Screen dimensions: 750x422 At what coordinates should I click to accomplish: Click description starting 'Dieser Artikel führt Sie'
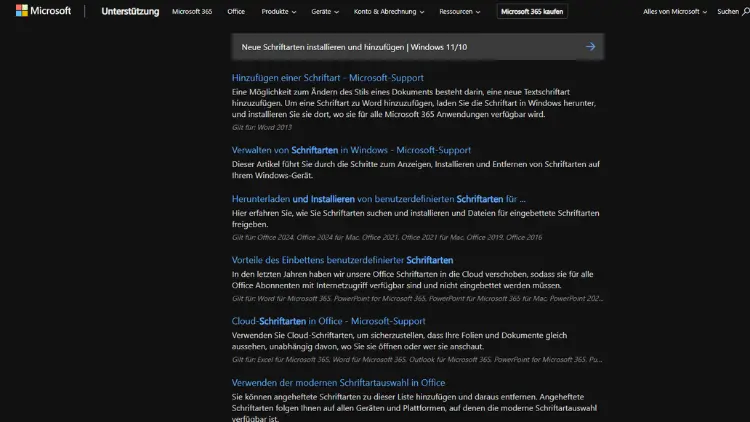[416, 169]
